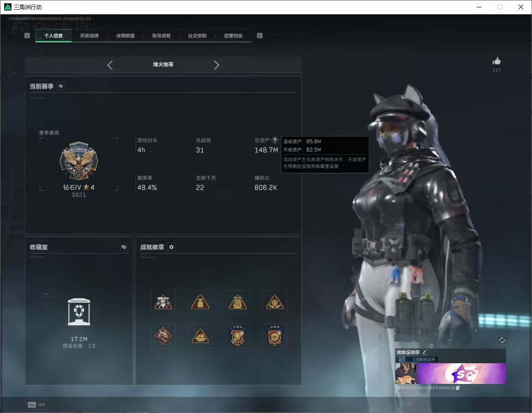Image resolution: width=532 pixels, height=413 pixels.
Task: Click the collection value 17.2M
Action: click(79, 339)
